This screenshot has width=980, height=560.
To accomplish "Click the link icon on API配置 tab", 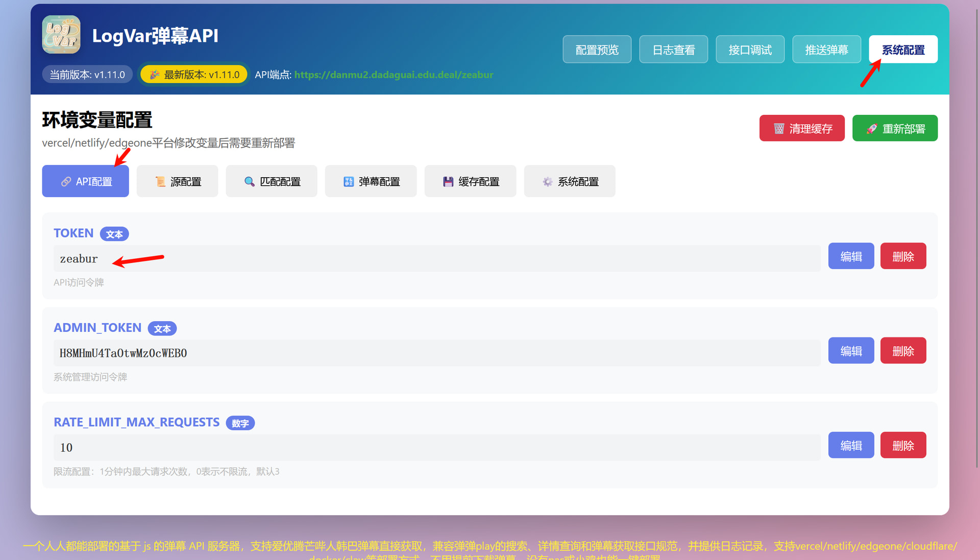I will pyautogui.click(x=66, y=182).
